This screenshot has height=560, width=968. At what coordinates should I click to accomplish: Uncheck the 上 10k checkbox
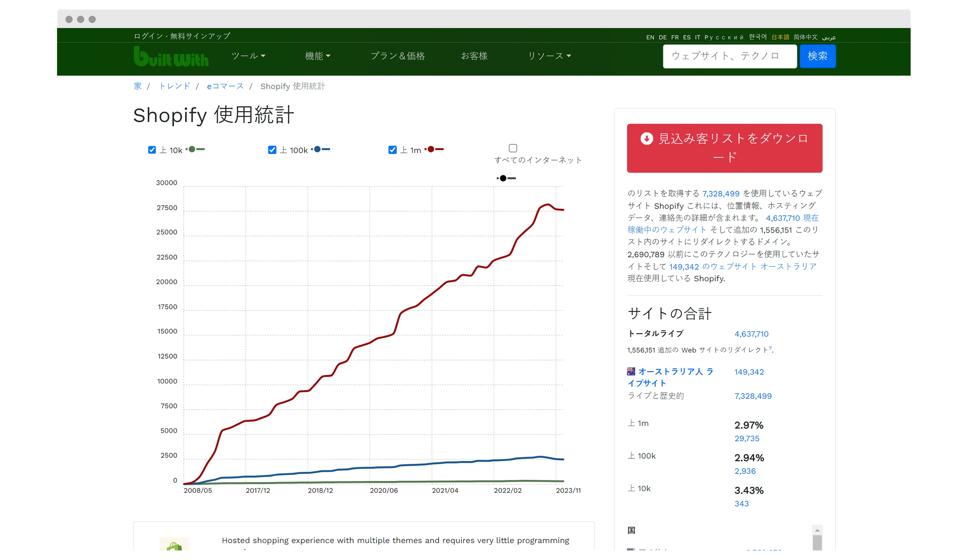152,150
